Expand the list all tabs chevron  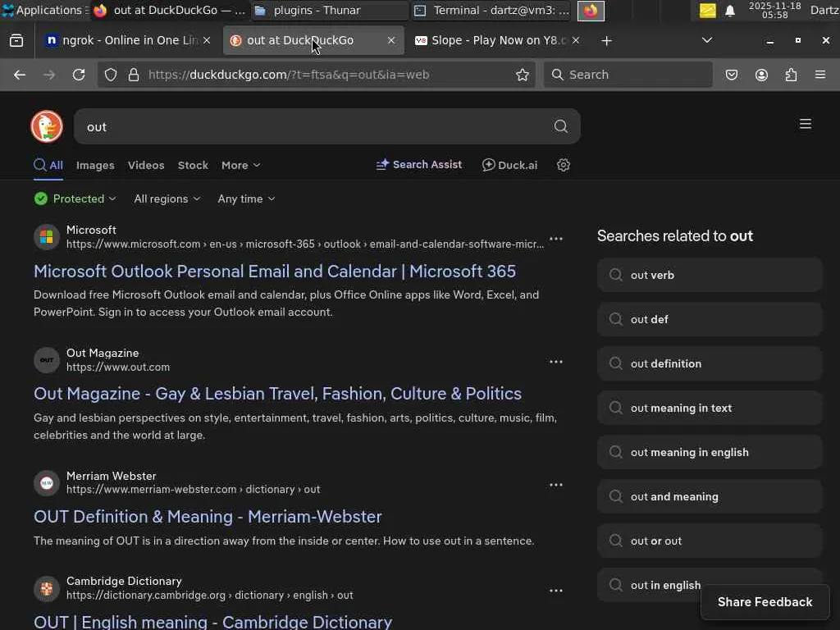[x=707, y=41]
